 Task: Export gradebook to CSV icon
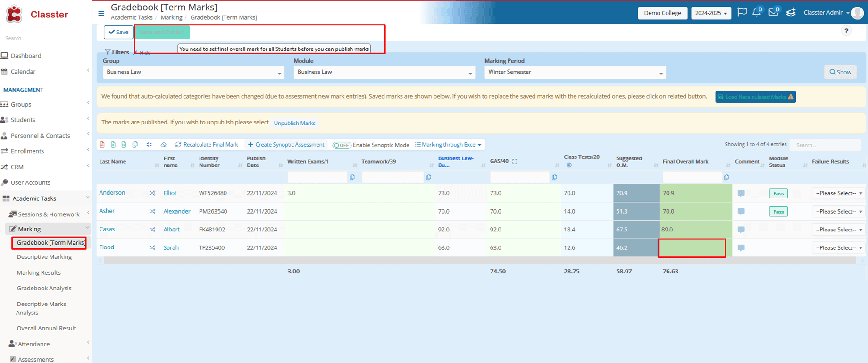tap(124, 145)
